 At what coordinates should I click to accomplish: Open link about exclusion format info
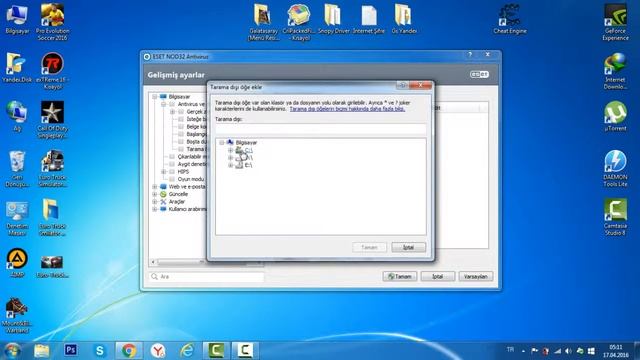(347, 109)
